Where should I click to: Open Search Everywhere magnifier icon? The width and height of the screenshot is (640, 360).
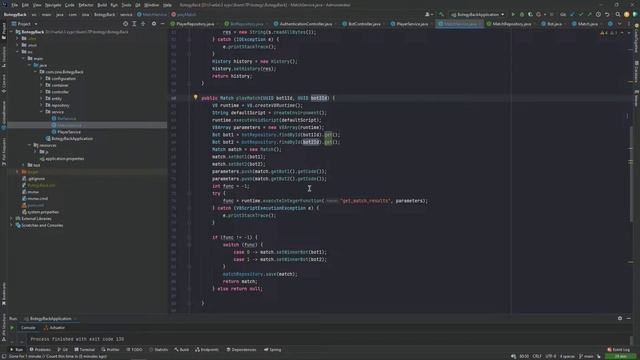618,14
